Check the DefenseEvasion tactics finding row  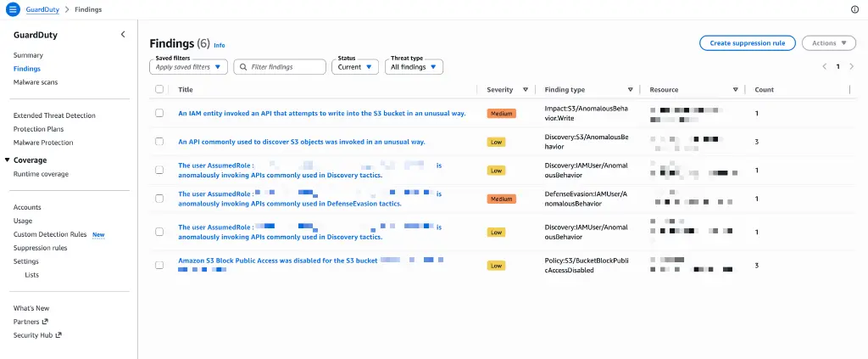point(159,199)
